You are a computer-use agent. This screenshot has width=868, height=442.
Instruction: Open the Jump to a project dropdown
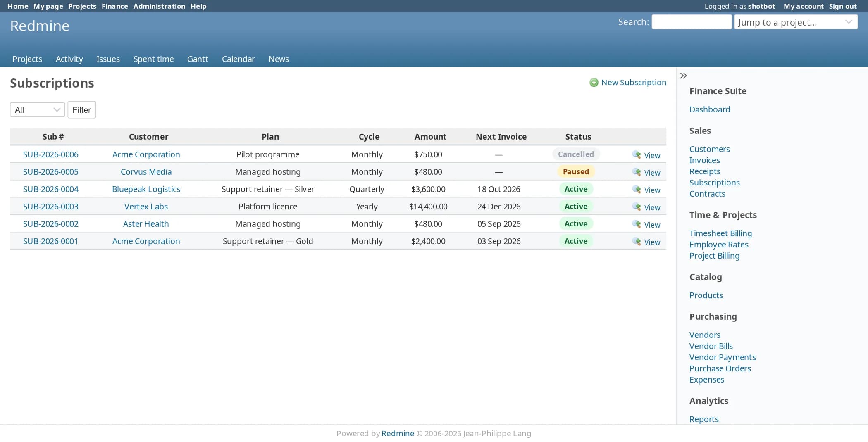pyautogui.click(x=796, y=22)
